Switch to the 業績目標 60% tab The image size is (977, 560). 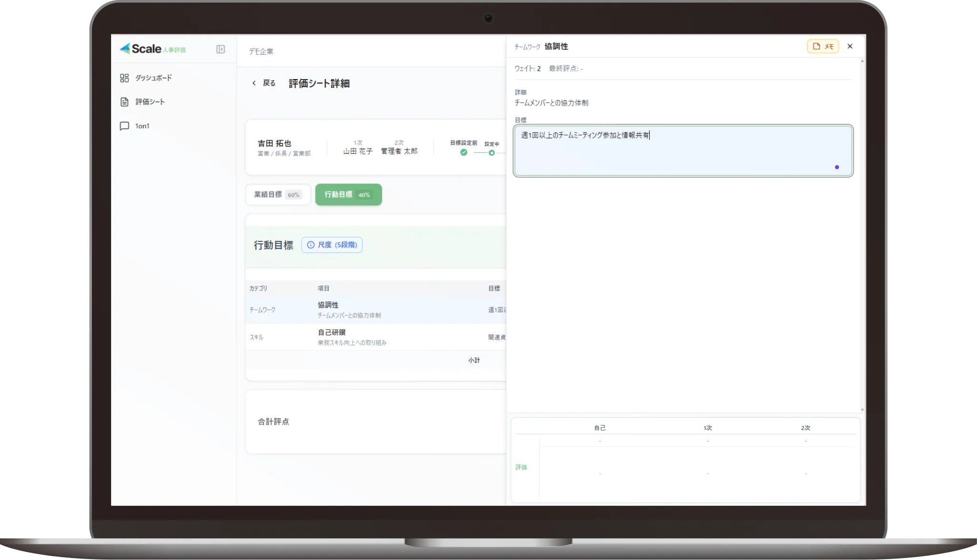coord(278,195)
